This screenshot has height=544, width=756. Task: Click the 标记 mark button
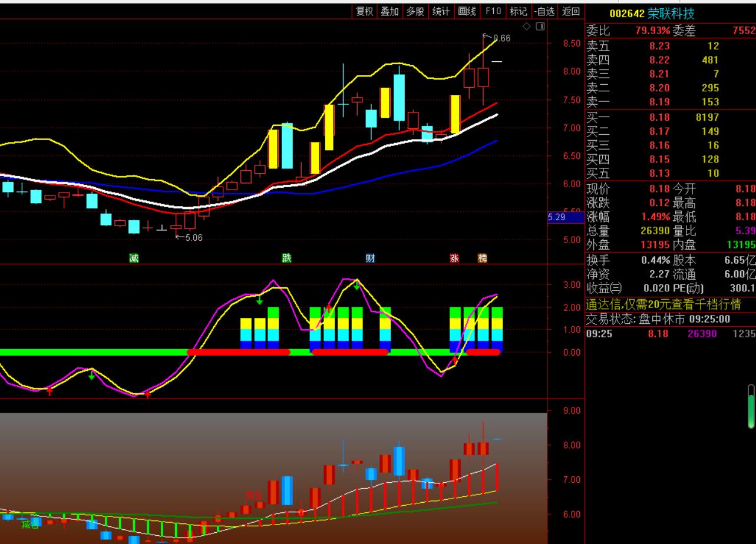coord(519,11)
